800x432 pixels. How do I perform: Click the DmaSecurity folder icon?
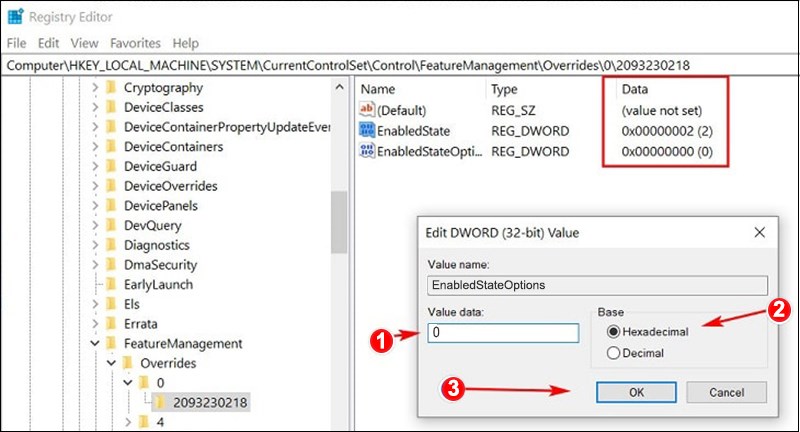point(111,265)
